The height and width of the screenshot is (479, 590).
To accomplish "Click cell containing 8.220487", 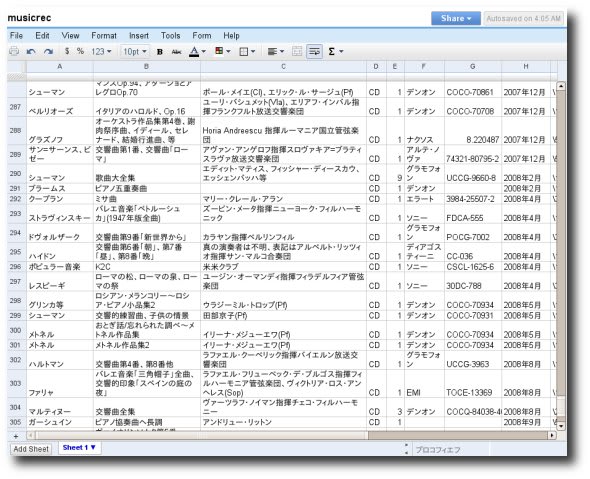I will click(x=473, y=131).
